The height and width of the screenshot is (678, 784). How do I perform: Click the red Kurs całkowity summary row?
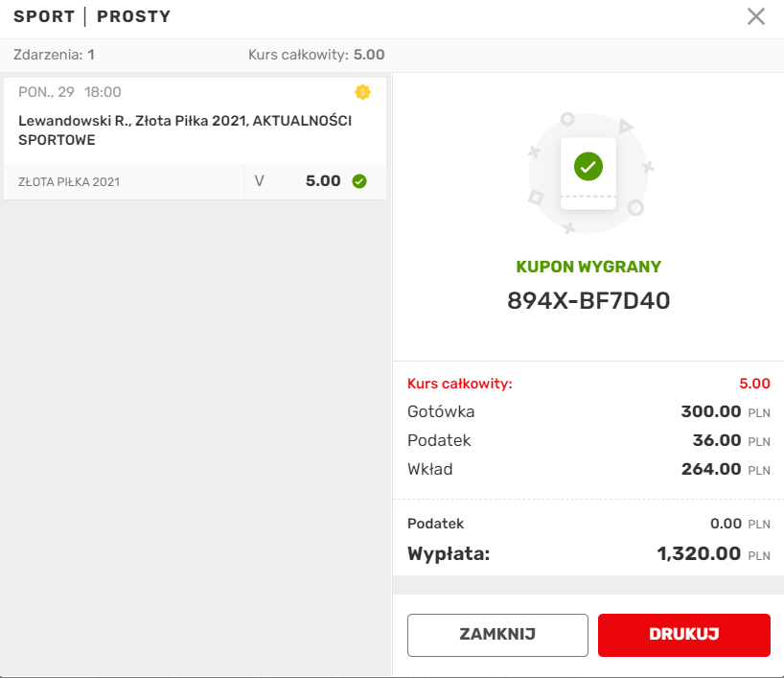tap(588, 384)
